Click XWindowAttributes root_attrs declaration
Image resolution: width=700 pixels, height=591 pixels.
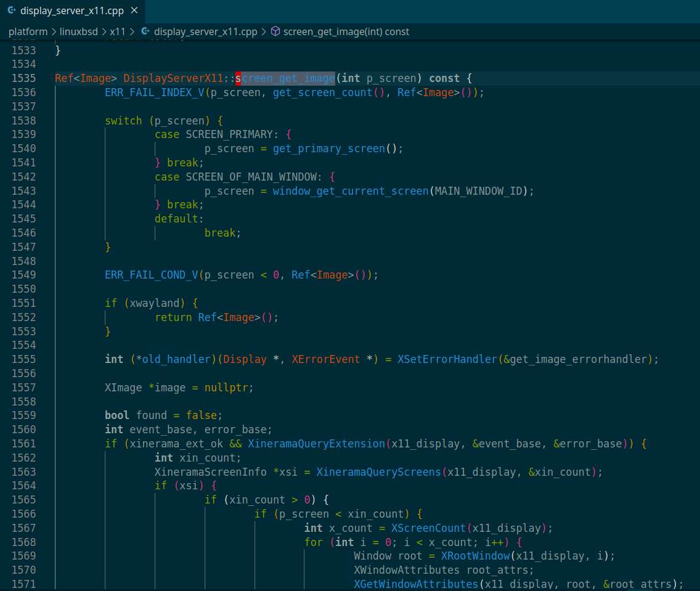[443, 571]
